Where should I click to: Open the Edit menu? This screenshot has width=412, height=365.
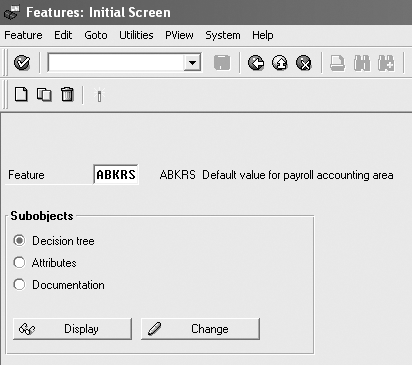[x=63, y=35]
